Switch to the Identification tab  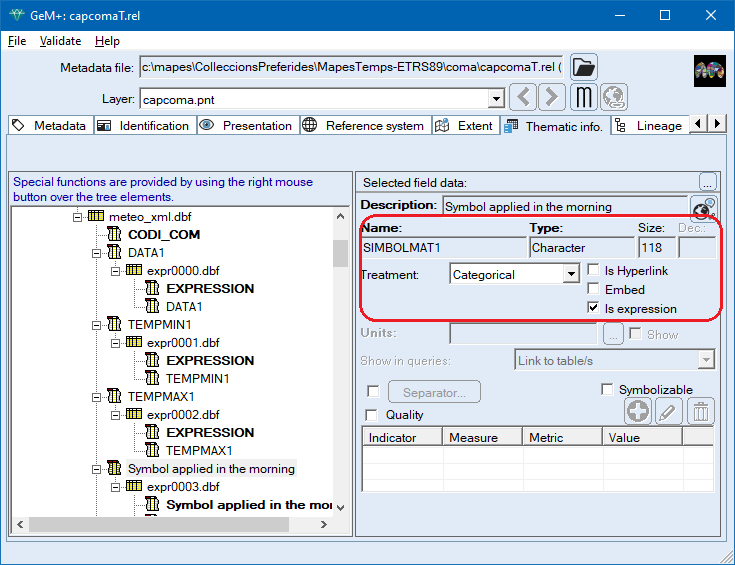click(145, 126)
